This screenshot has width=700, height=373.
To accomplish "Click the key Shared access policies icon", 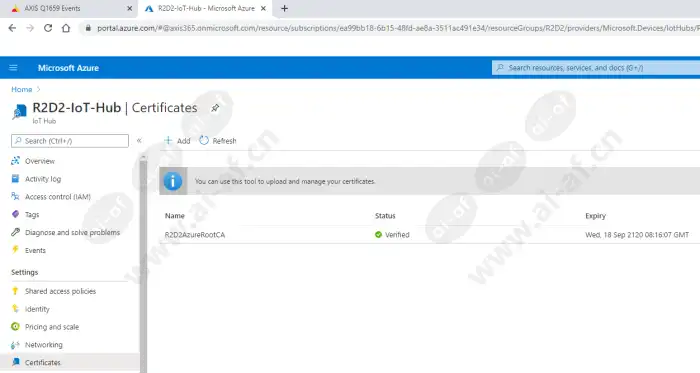I will [16, 291].
